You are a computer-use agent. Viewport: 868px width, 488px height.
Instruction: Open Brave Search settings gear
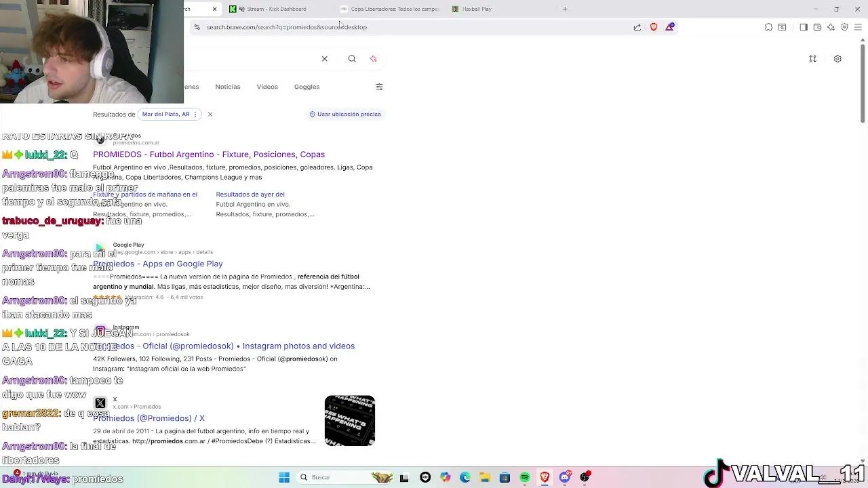837,59
